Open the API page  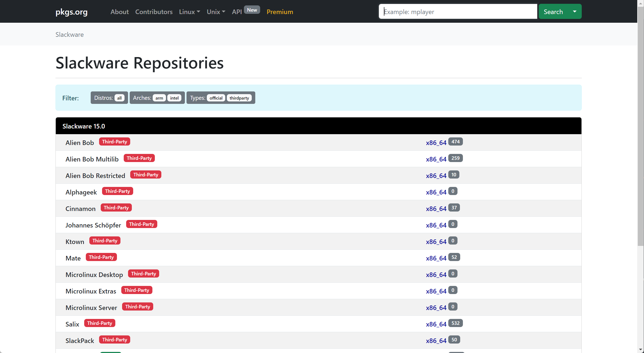click(x=237, y=12)
